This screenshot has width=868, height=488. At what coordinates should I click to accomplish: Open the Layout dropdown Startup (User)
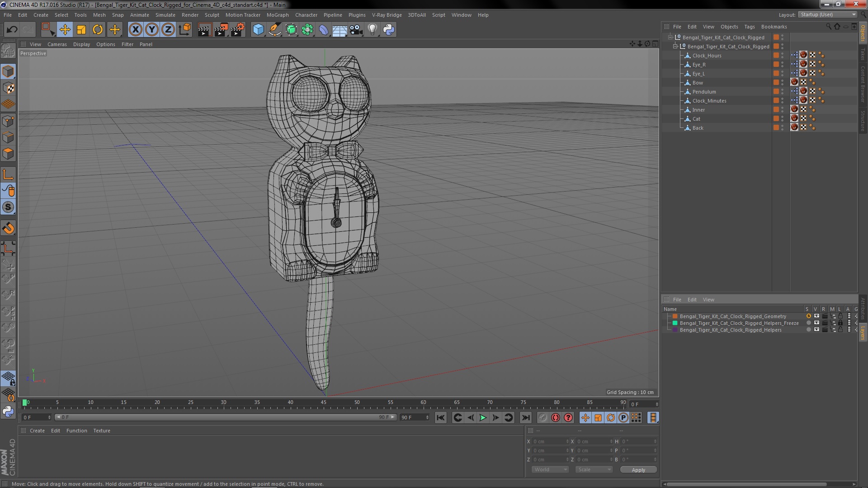pyautogui.click(x=827, y=14)
